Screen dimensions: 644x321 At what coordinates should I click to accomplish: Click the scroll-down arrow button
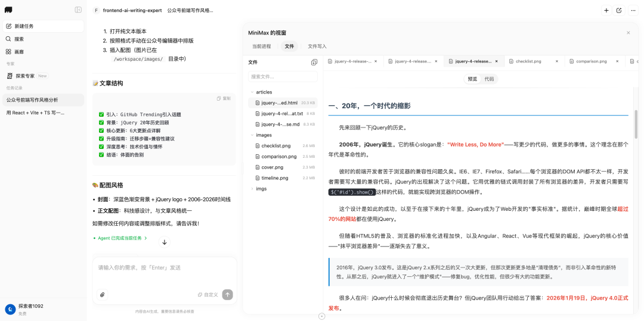click(165, 242)
